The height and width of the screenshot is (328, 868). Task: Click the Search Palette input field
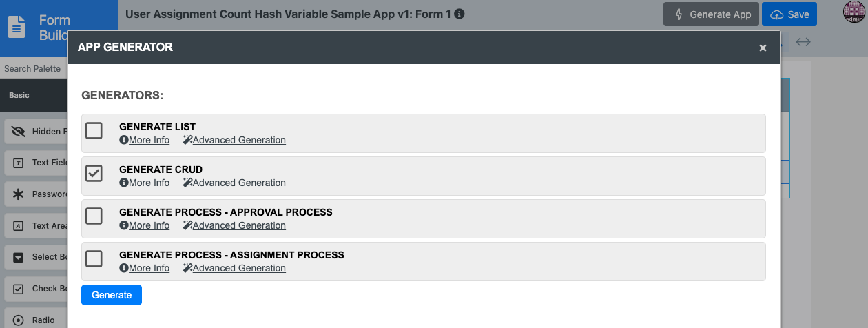click(33, 69)
